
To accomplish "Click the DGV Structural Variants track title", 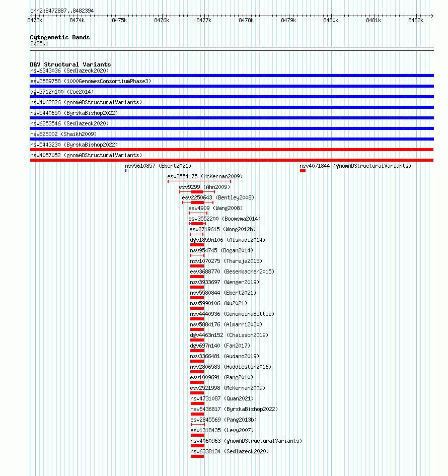I will pos(70,64).
